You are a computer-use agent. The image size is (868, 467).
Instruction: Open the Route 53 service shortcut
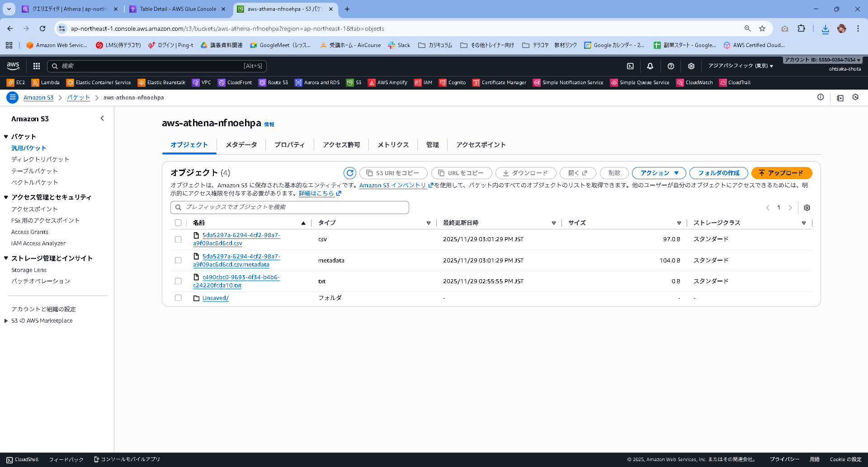[x=273, y=82]
